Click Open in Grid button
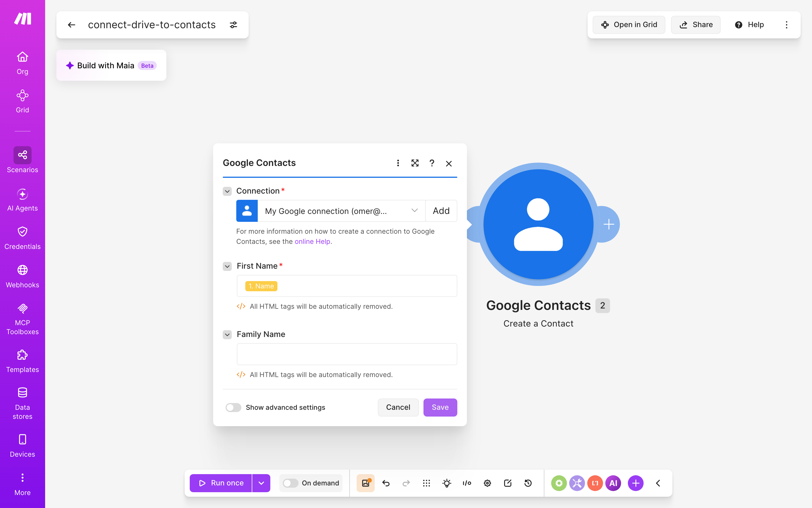The image size is (812, 508). pos(629,25)
